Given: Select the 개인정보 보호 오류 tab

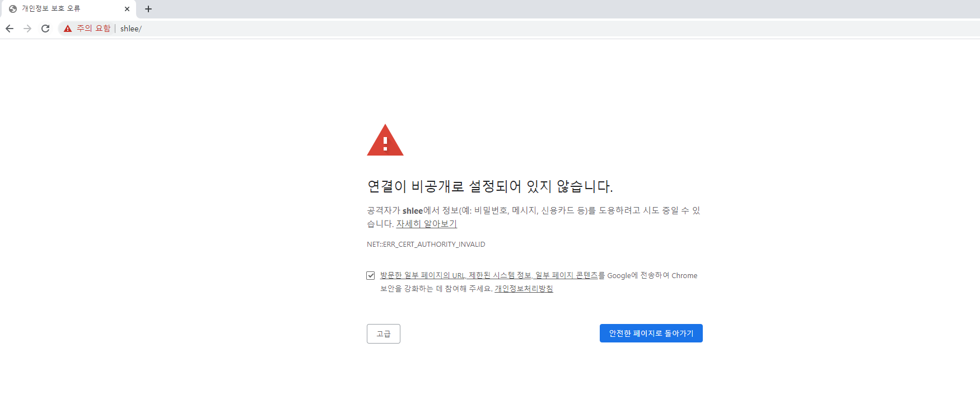Looking at the screenshot, I should pos(68,9).
